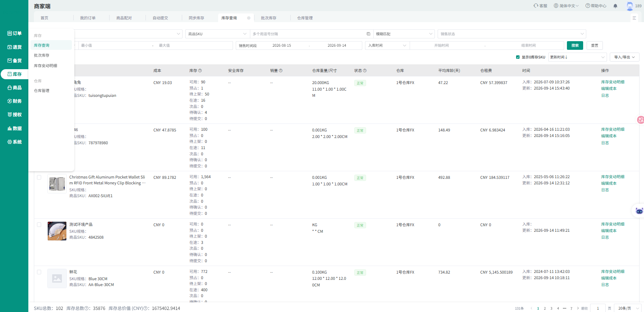Open the 销售状态 dropdown
The image size is (644, 312).
[x=512, y=34]
